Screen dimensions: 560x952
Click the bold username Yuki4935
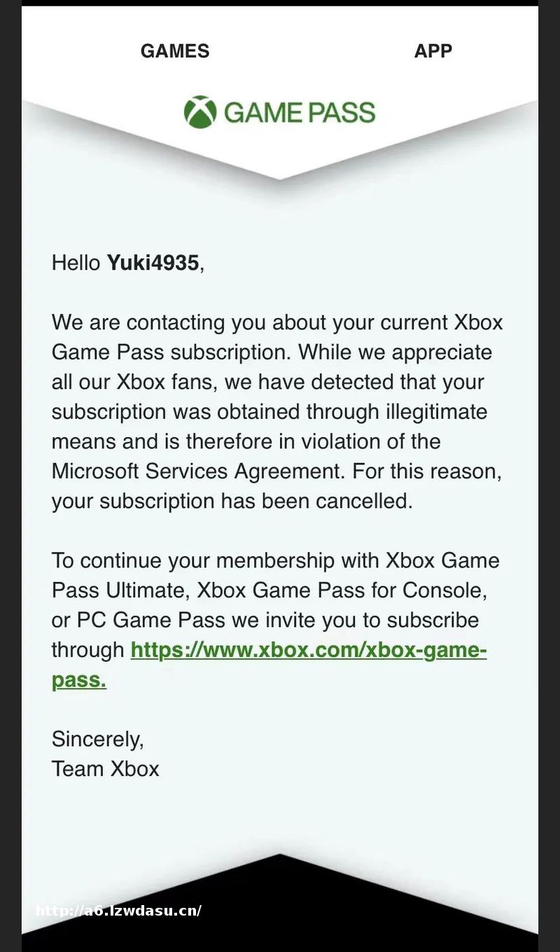153,263
